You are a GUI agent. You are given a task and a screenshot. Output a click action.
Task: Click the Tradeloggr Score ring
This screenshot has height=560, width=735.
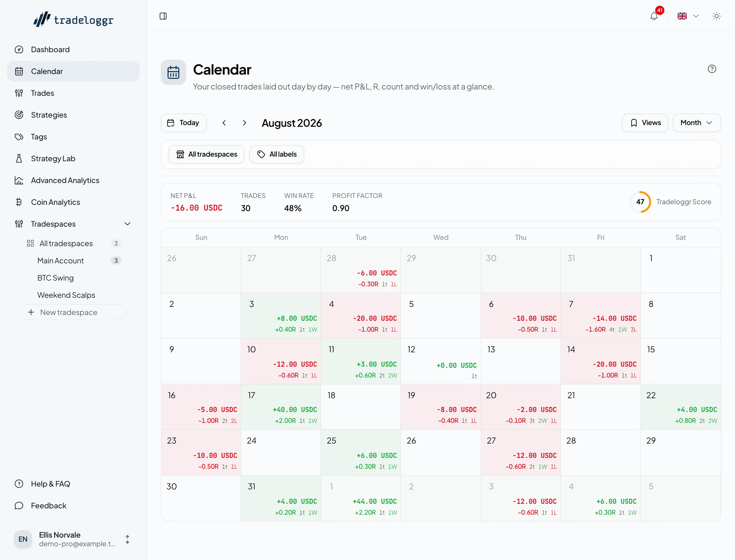click(640, 202)
